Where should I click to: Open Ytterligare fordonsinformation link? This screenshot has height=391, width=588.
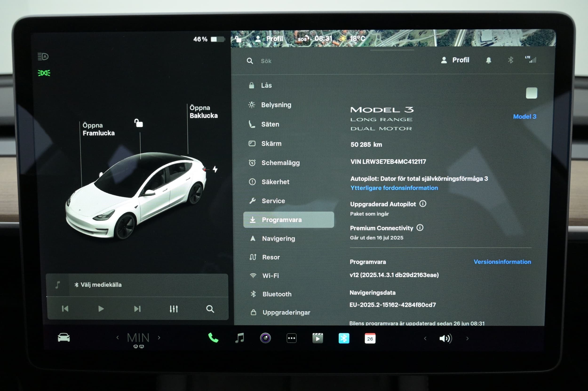(394, 188)
